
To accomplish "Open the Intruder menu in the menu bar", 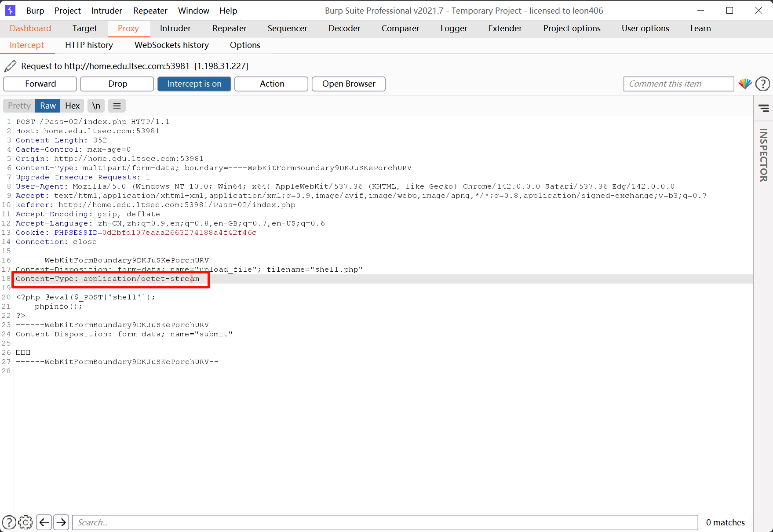I will (x=107, y=11).
